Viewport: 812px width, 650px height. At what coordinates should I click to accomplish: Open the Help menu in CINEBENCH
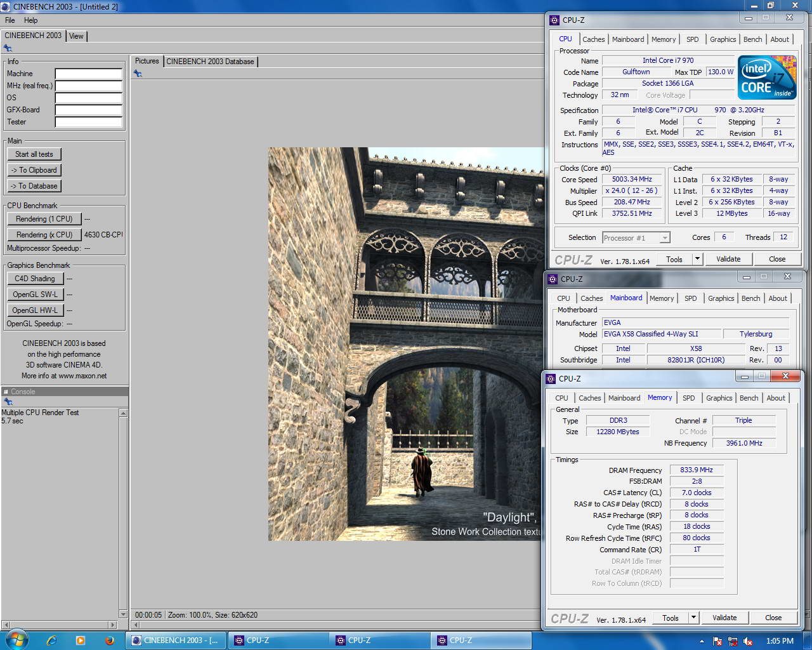(x=30, y=20)
